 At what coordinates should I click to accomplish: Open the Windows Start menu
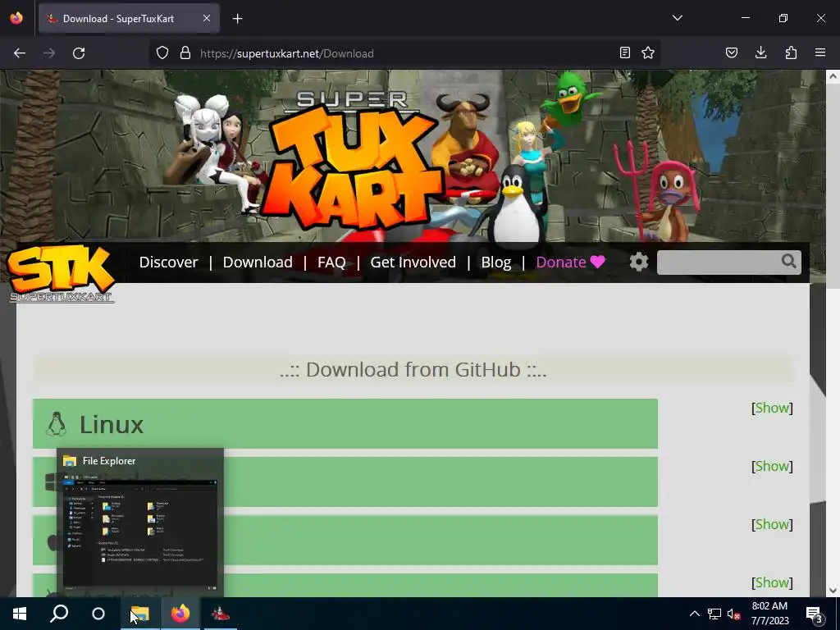[20, 614]
